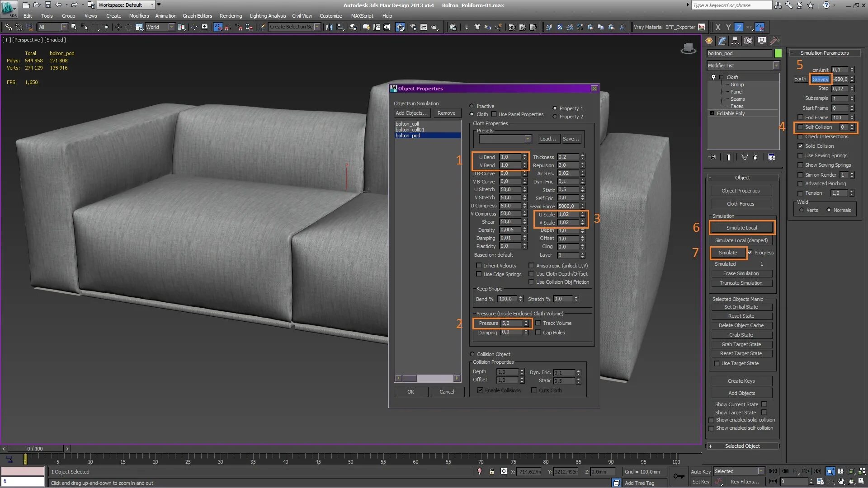Uncheck the Solid Collision checkbox

(x=801, y=146)
